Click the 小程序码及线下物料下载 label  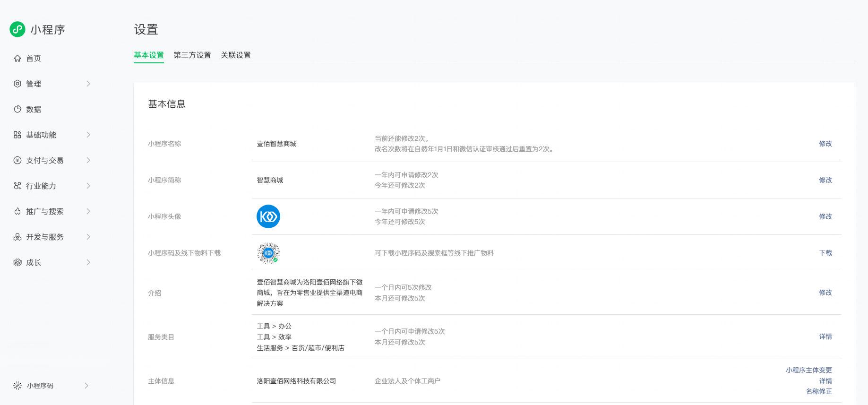click(184, 253)
